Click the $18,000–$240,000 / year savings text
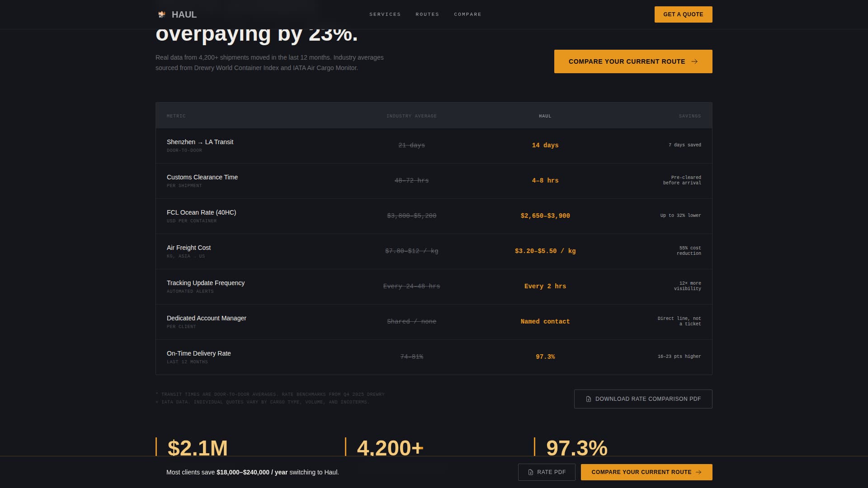The image size is (868, 488). (252, 472)
